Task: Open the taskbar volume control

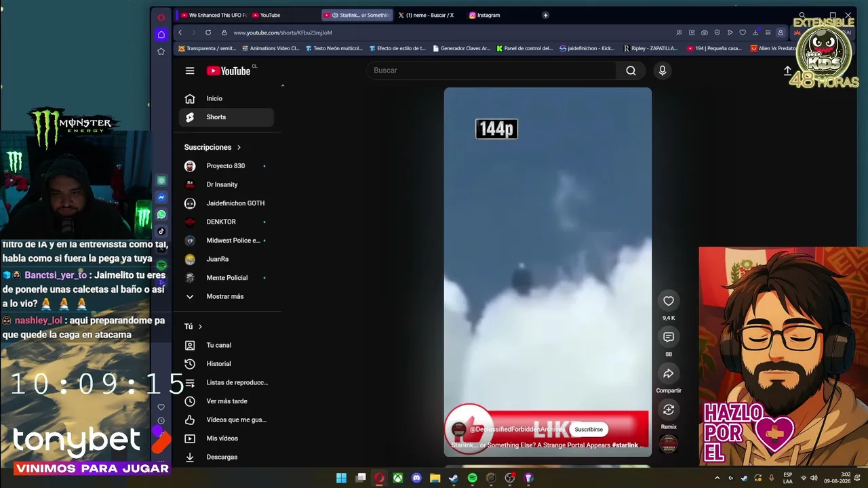Action: 814,478
